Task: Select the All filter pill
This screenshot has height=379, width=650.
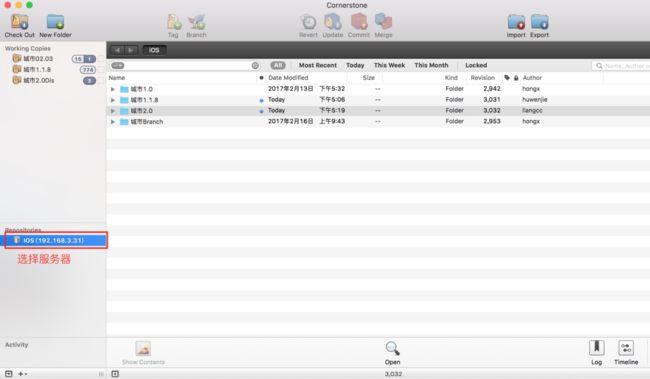Action: pyautogui.click(x=278, y=65)
